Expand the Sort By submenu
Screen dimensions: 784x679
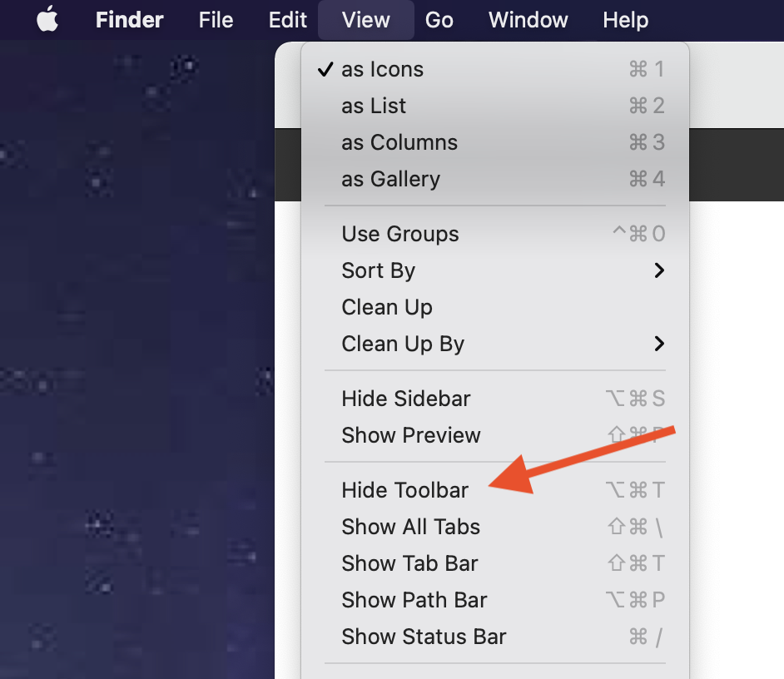pyautogui.click(x=495, y=270)
